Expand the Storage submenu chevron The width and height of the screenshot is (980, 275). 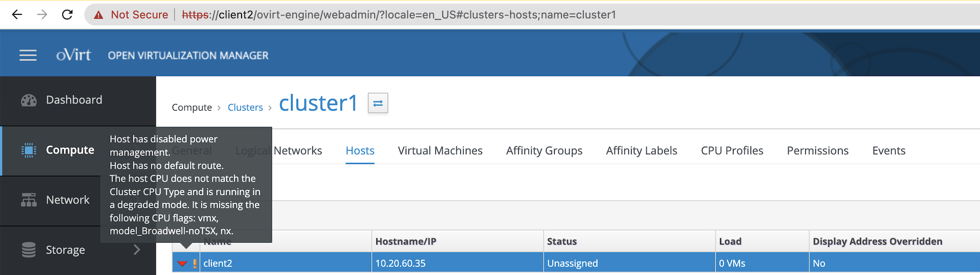tap(136, 250)
